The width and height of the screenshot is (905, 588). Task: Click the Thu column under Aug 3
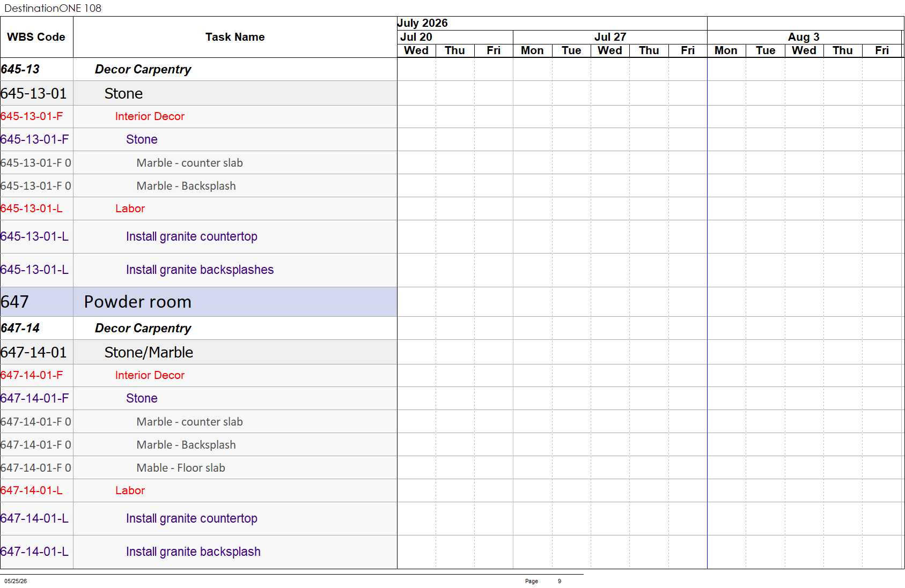point(843,50)
